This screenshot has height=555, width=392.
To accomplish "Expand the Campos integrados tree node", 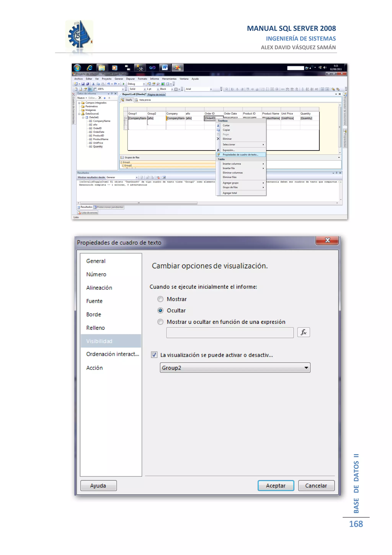I will (79, 103).
